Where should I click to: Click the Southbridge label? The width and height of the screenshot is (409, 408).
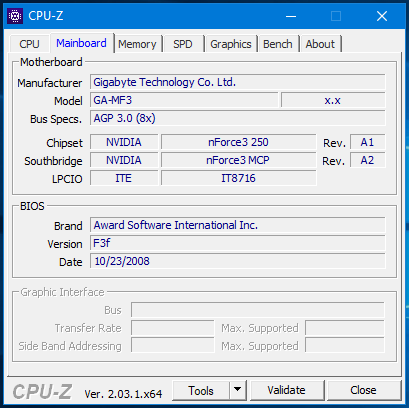53,161
